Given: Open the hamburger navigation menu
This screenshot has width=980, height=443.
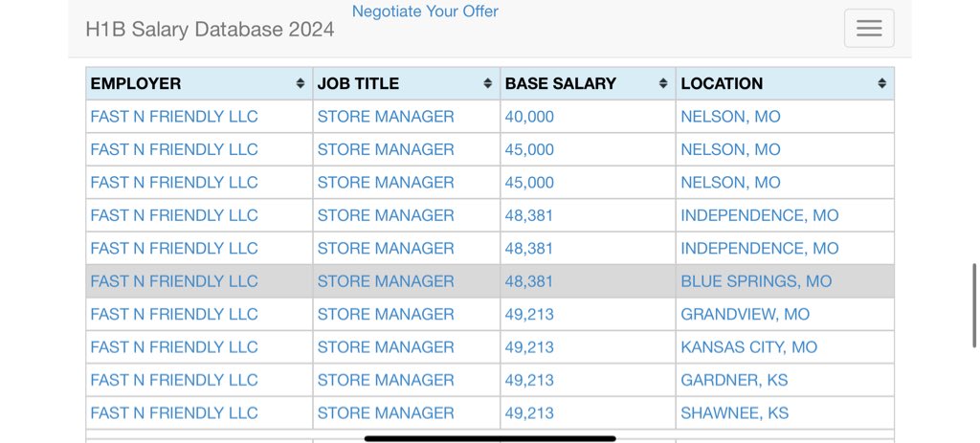Looking at the screenshot, I should coord(868,29).
